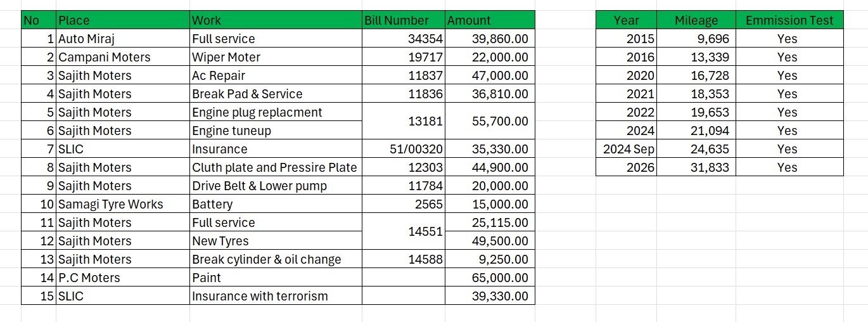Screen dimensions: 868x322
Task: Select the "Wiper Moter" work cell
Action: tap(276, 57)
